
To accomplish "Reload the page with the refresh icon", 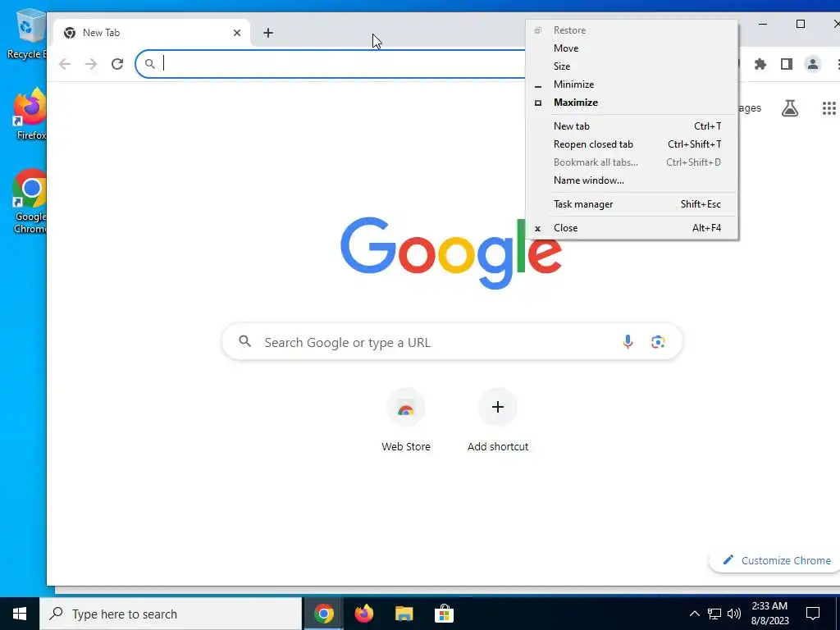I will tap(117, 64).
